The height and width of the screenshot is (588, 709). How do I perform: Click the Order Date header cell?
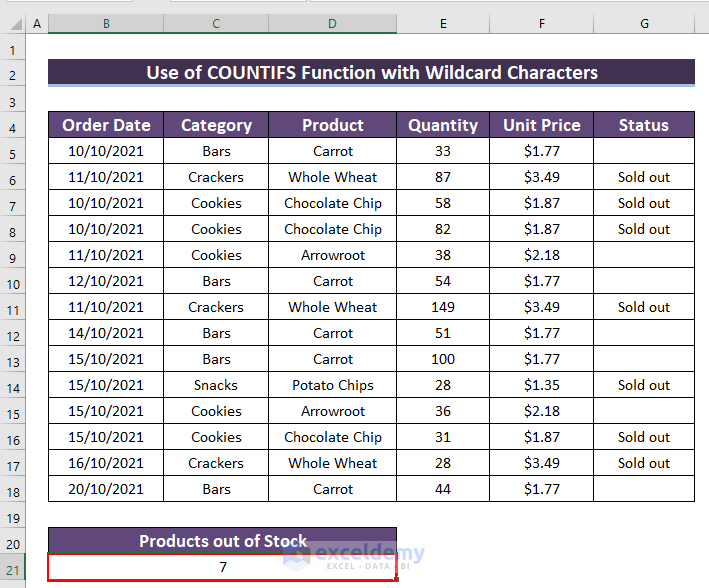[106, 125]
